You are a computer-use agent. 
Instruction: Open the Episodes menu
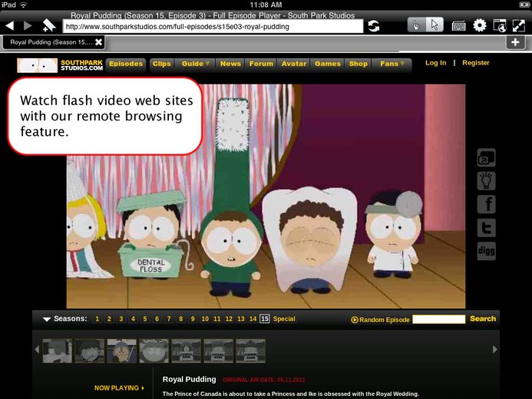[x=126, y=64]
